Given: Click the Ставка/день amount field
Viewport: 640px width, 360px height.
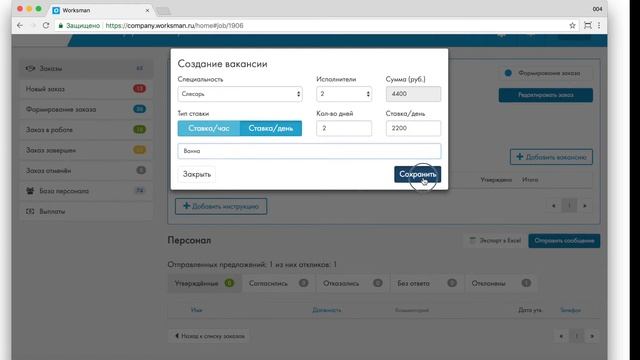Looking at the screenshot, I should pos(413,128).
